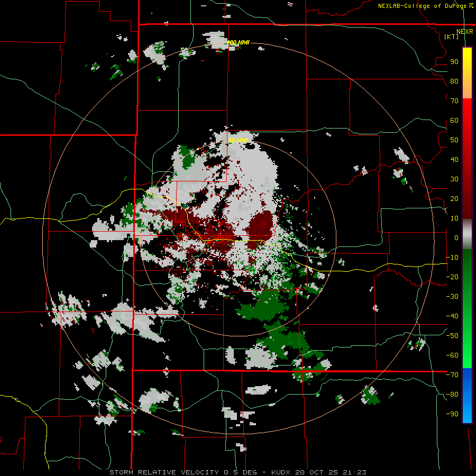Viewport: 476px width, 476px height.
Task: Select the -30 knot scale value
Action: pyautogui.click(x=452, y=297)
